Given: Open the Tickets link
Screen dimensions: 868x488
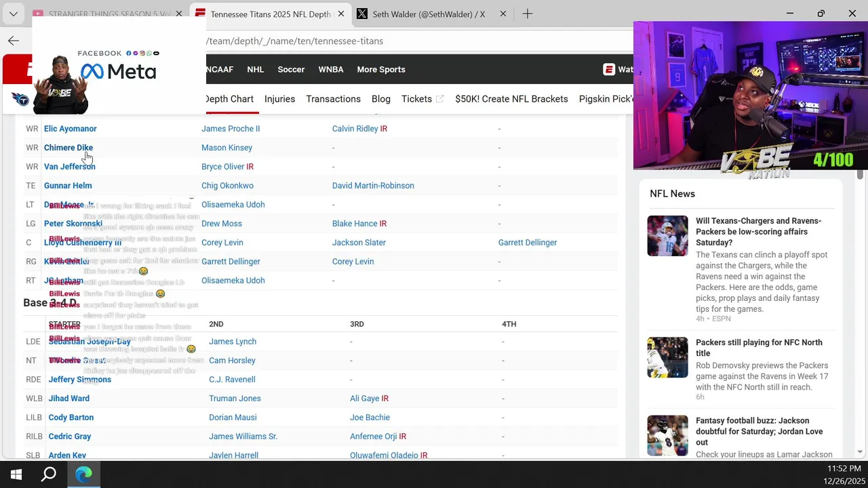Looking at the screenshot, I should [416, 99].
